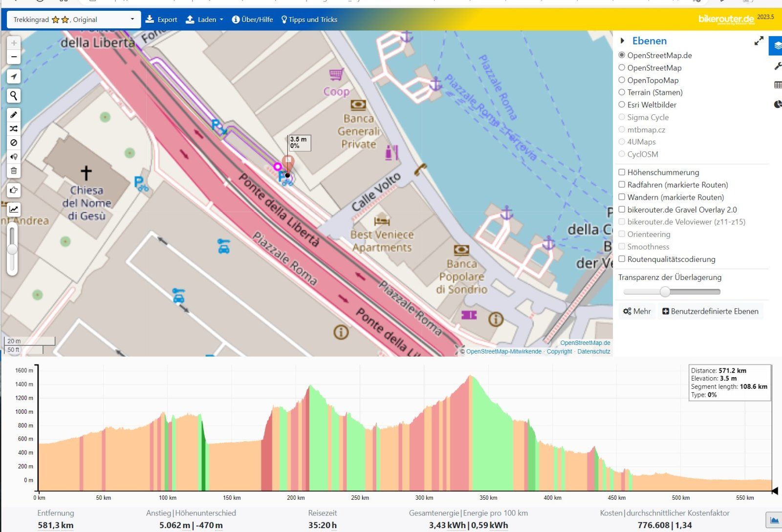Open the map search magnifier

(14, 96)
